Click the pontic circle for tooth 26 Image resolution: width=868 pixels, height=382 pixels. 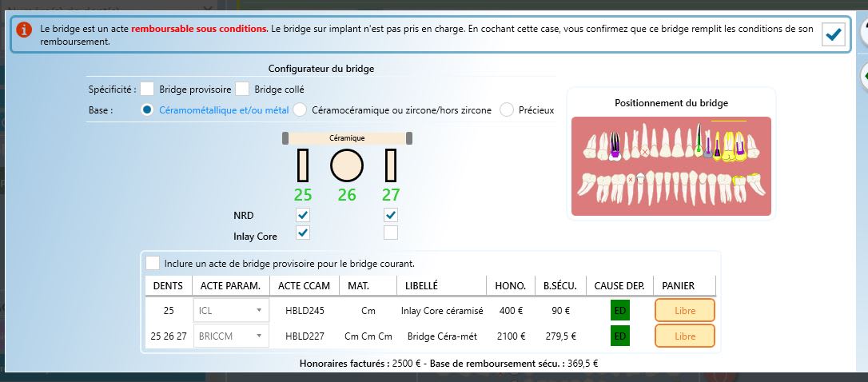(347, 165)
